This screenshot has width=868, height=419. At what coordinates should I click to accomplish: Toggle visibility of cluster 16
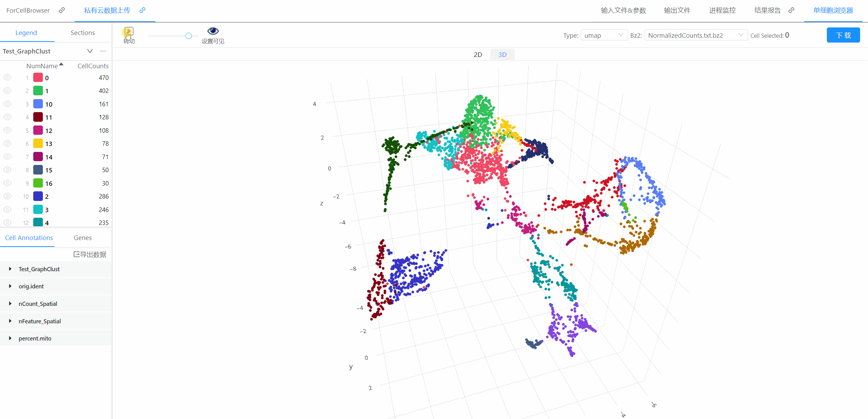[x=8, y=183]
